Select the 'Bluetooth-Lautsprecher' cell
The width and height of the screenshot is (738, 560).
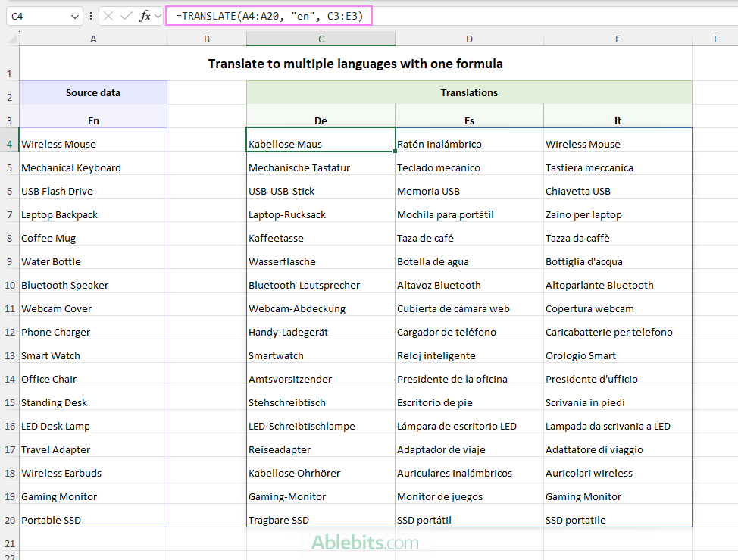(321, 281)
